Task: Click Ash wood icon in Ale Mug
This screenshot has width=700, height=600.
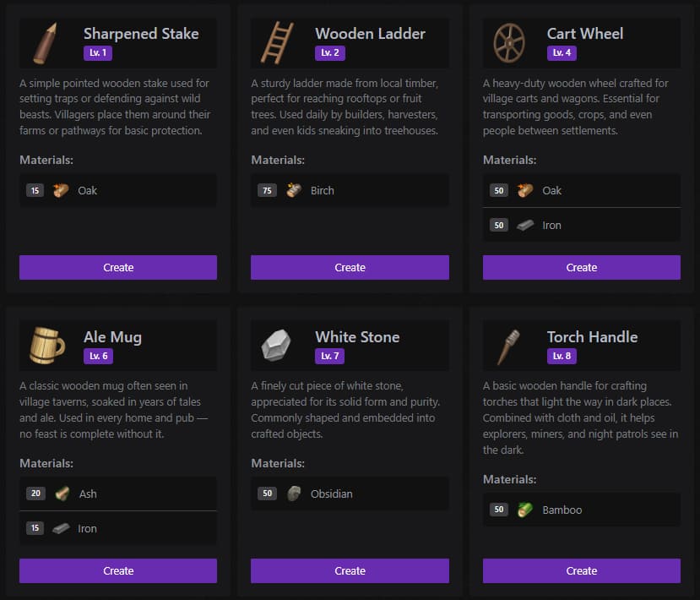Action: pos(62,494)
